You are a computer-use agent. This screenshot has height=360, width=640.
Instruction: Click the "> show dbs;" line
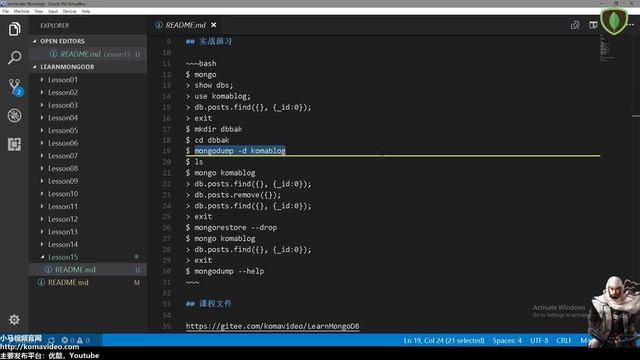click(x=209, y=85)
